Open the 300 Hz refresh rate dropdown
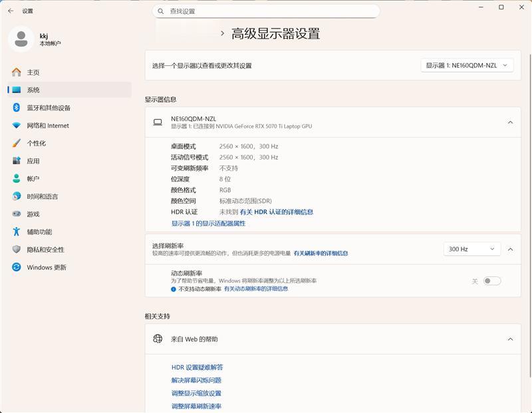Viewport: 532px width, 413px height. 471,249
